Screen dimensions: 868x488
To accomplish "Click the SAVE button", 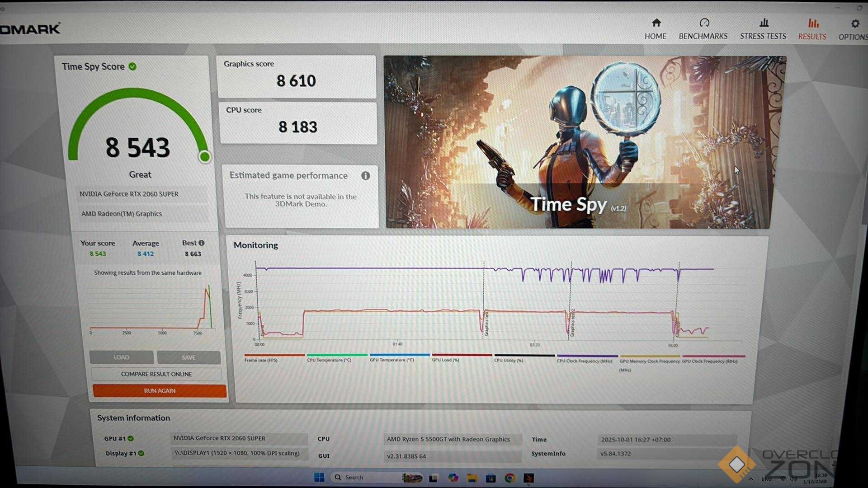I will click(189, 357).
